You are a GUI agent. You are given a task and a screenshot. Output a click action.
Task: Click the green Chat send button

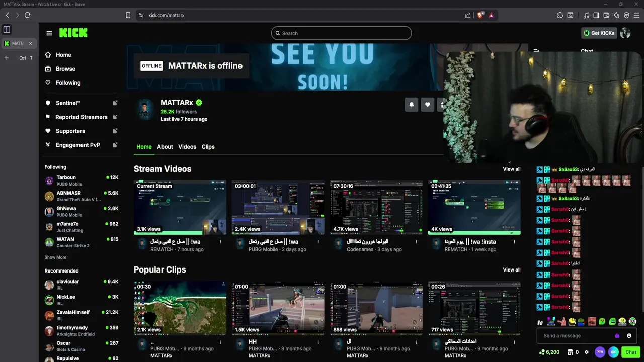[x=631, y=352]
